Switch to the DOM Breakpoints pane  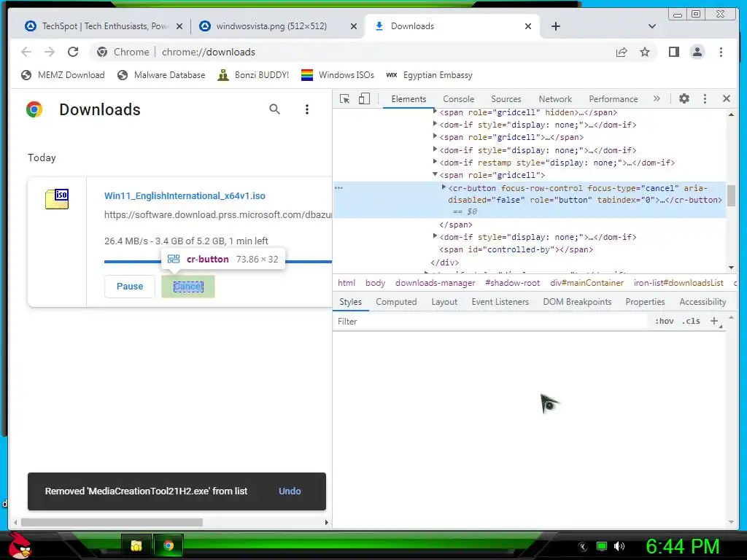point(577,302)
